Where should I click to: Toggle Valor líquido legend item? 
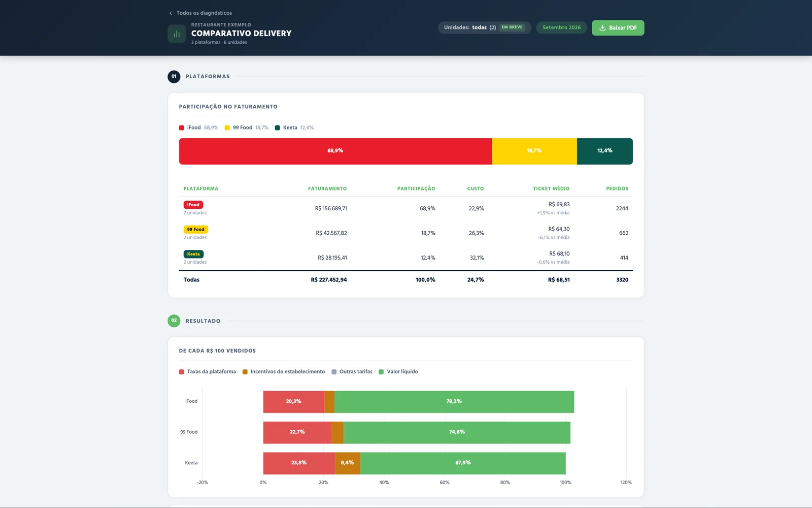point(398,372)
